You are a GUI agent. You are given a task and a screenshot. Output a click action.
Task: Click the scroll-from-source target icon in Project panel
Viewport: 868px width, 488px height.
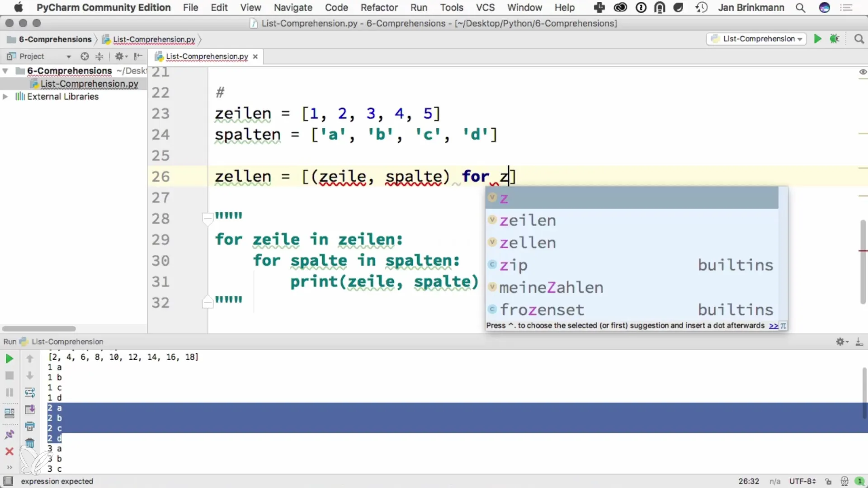pos(85,56)
